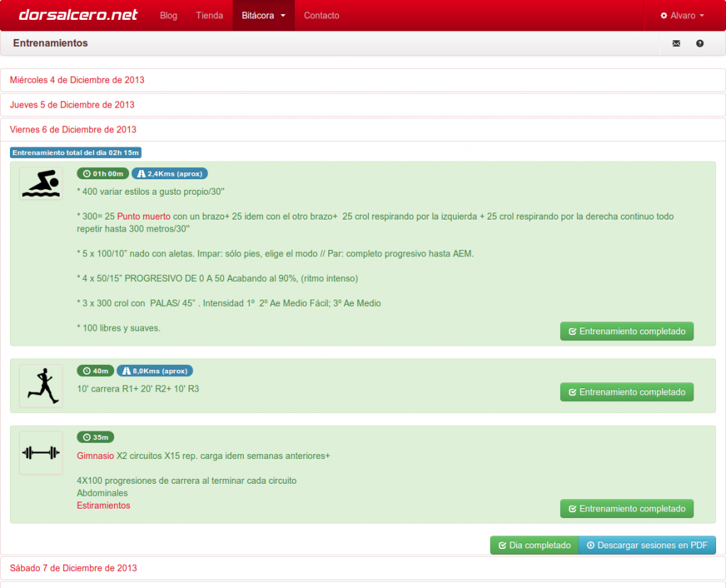726x588 pixels.
Task: Click the Entrenamientos page heading
Action: 50,43
